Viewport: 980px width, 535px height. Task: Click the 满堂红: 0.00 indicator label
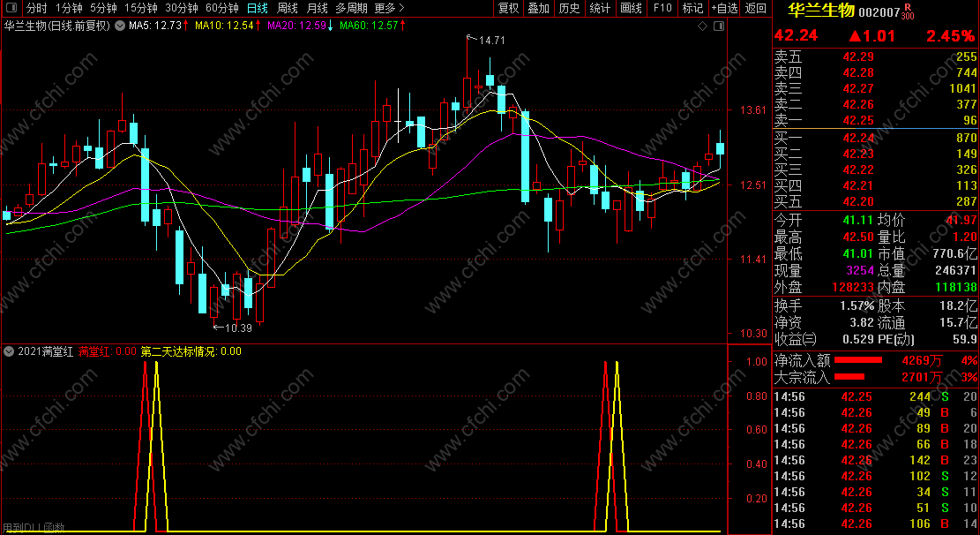107,351
